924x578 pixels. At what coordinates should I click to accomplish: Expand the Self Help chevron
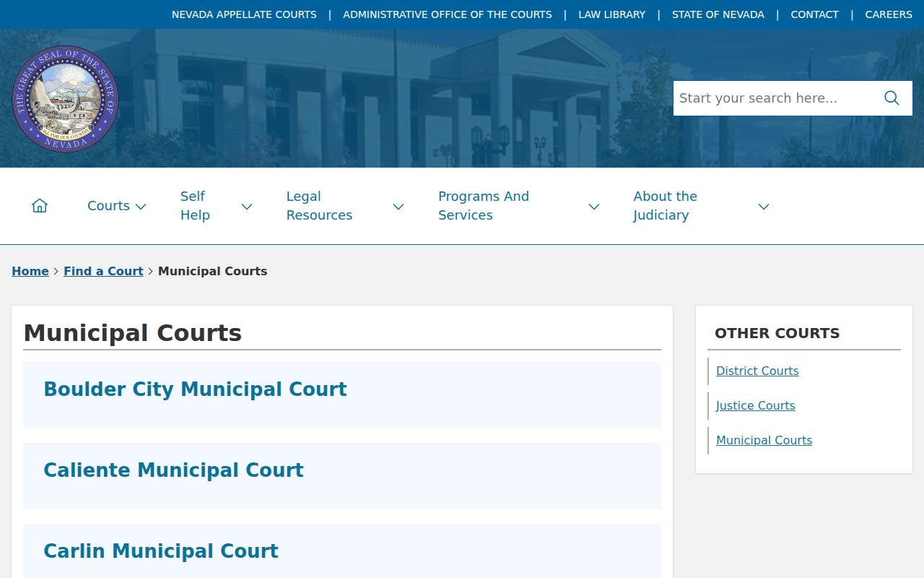(247, 207)
